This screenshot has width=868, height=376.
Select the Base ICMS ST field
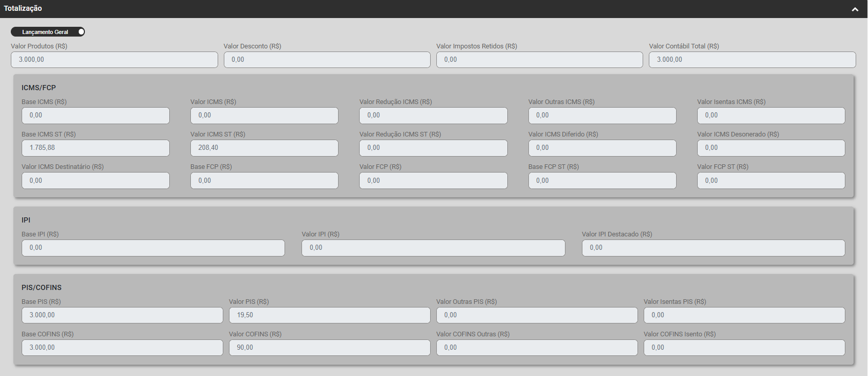click(x=95, y=148)
